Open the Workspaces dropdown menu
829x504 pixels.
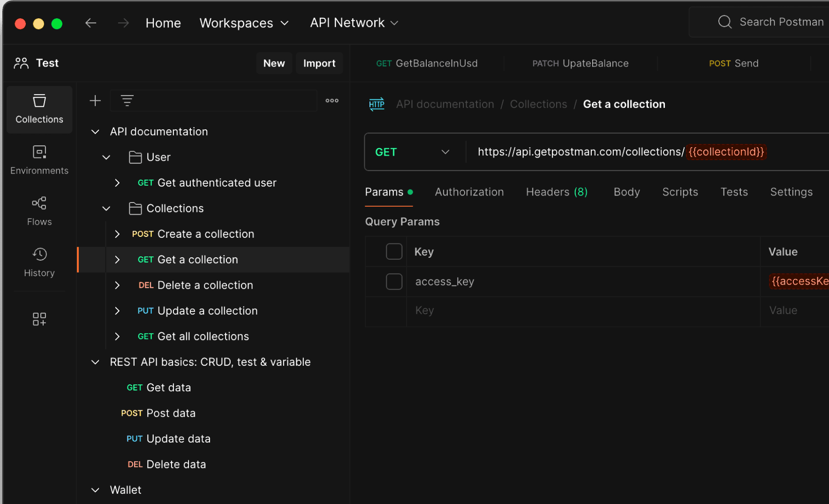244,23
